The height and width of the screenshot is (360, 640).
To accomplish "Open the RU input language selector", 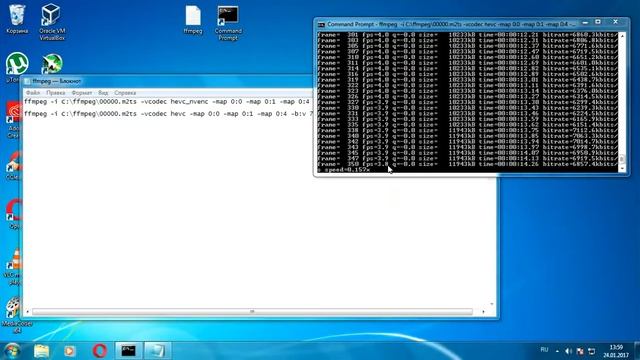I will pos(544,350).
